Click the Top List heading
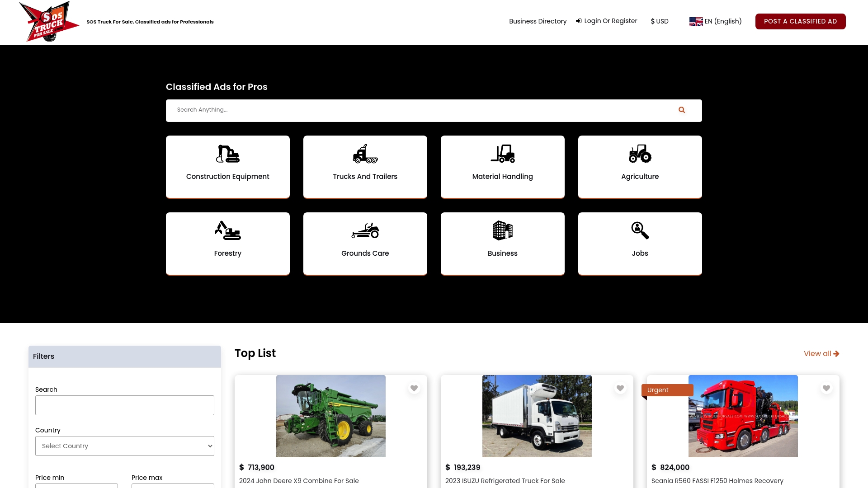Image resolution: width=868 pixels, height=488 pixels. pos(255,353)
